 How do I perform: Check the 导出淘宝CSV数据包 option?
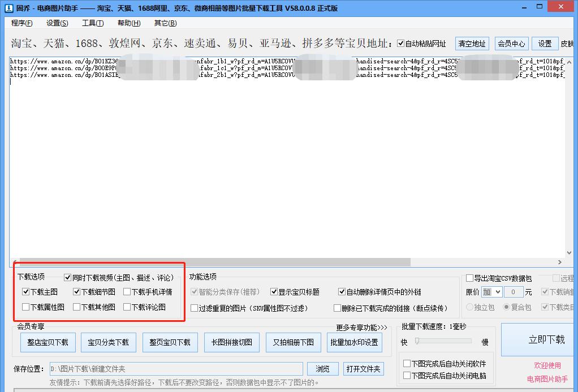(469, 278)
